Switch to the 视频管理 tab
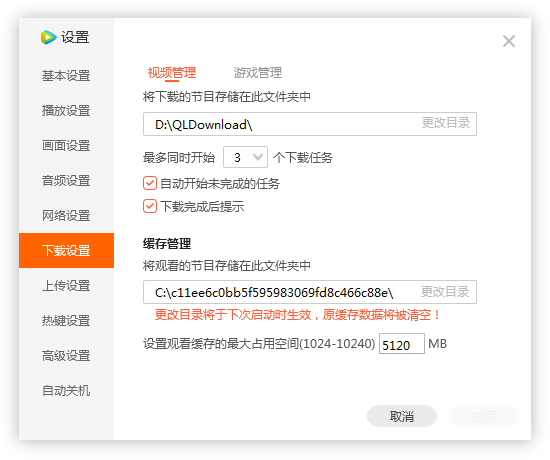550x460 pixels. (x=172, y=73)
